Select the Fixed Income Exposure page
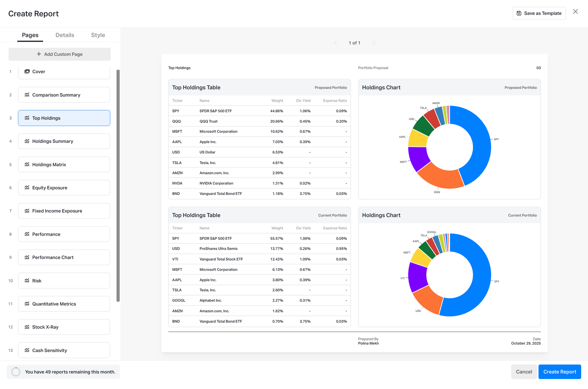The height and width of the screenshot is (389, 588). [64, 211]
